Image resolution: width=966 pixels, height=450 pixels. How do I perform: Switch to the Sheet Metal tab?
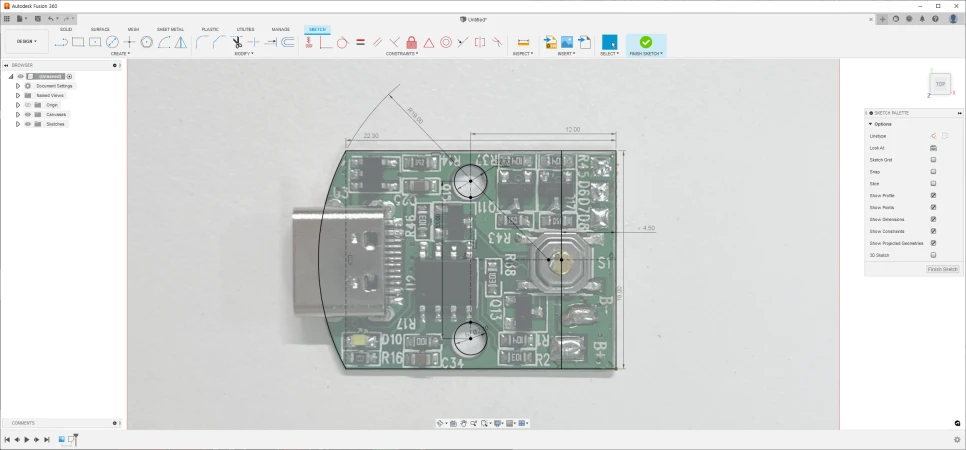click(x=170, y=29)
